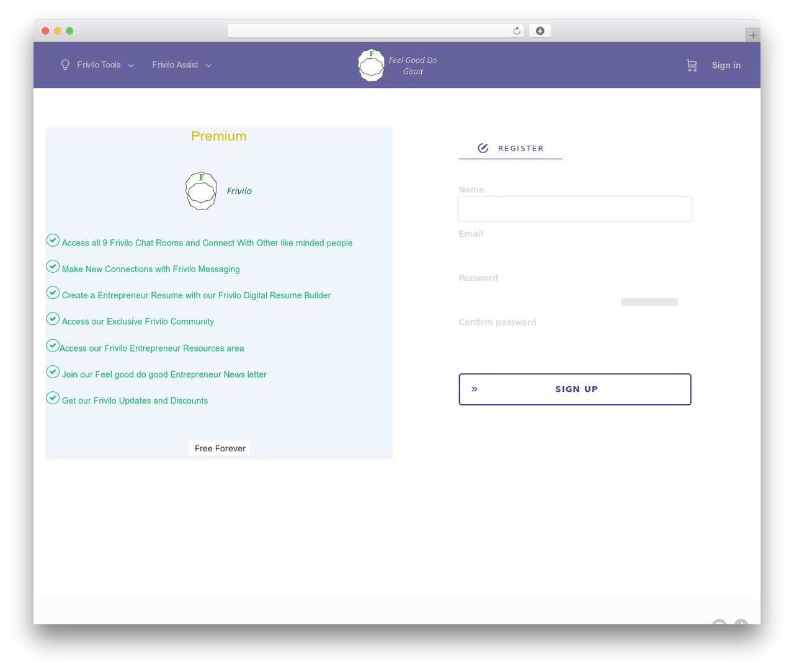Click the italic Frivilo text in the Premium card
This screenshot has width=794, height=672.
[239, 191]
